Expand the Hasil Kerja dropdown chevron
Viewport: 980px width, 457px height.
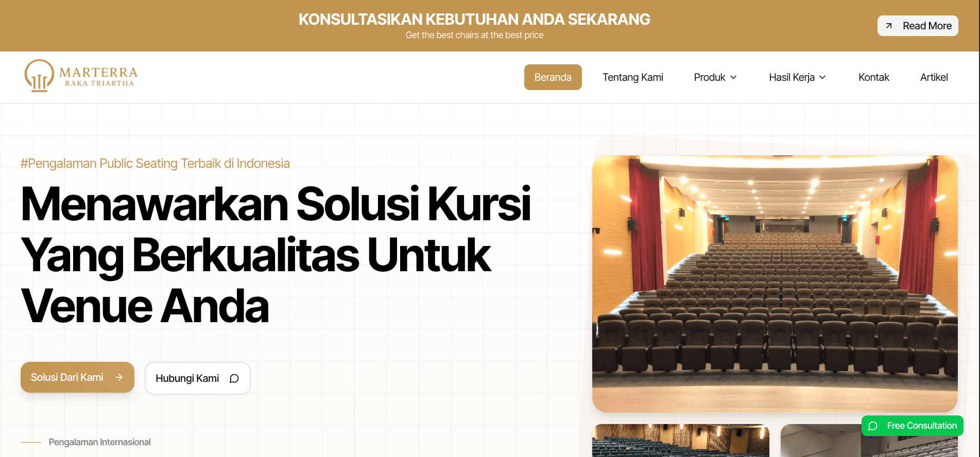click(822, 77)
